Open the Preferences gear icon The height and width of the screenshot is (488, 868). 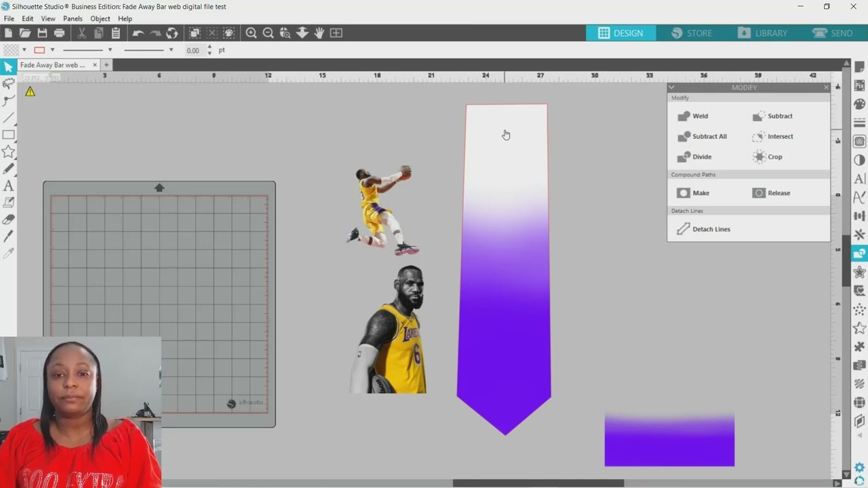point(860,468)
